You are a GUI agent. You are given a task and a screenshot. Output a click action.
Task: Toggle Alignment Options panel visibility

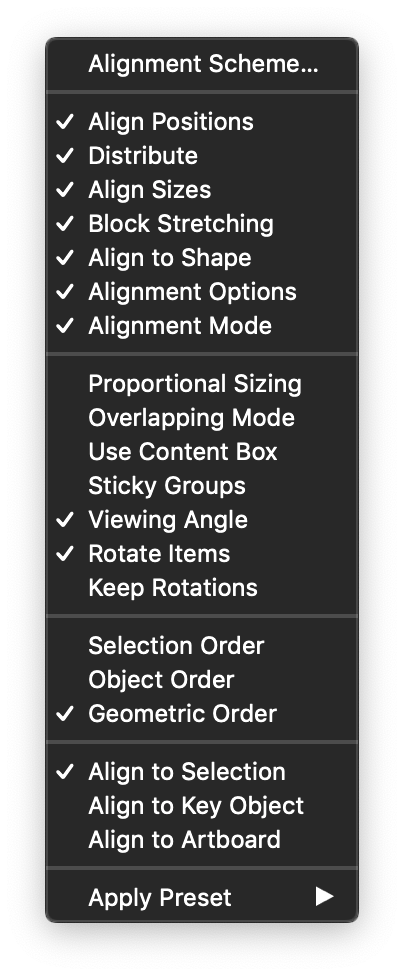click(202, 292)
